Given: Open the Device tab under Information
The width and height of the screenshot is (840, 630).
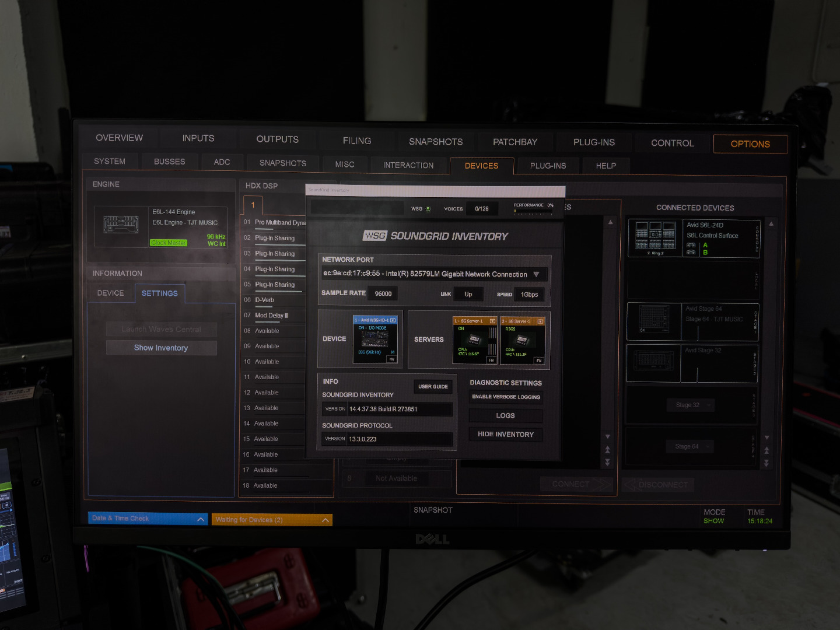Looking at the screenshot, I should [110, 293].
